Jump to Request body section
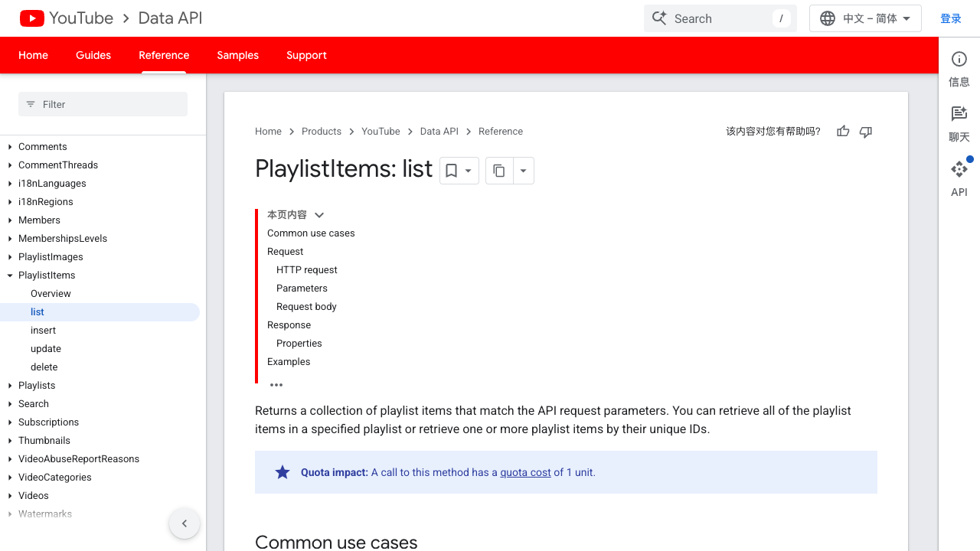 click(x=306, y=307)
